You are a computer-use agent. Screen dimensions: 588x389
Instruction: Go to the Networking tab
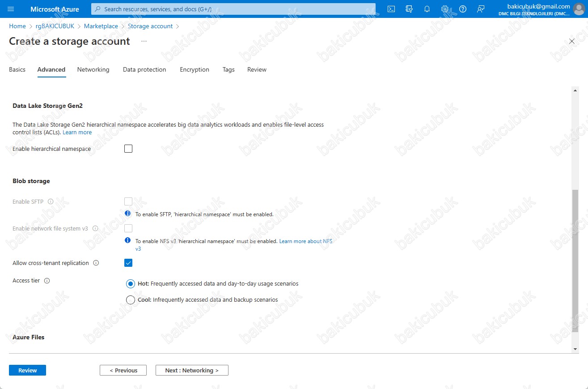[93, 69]
